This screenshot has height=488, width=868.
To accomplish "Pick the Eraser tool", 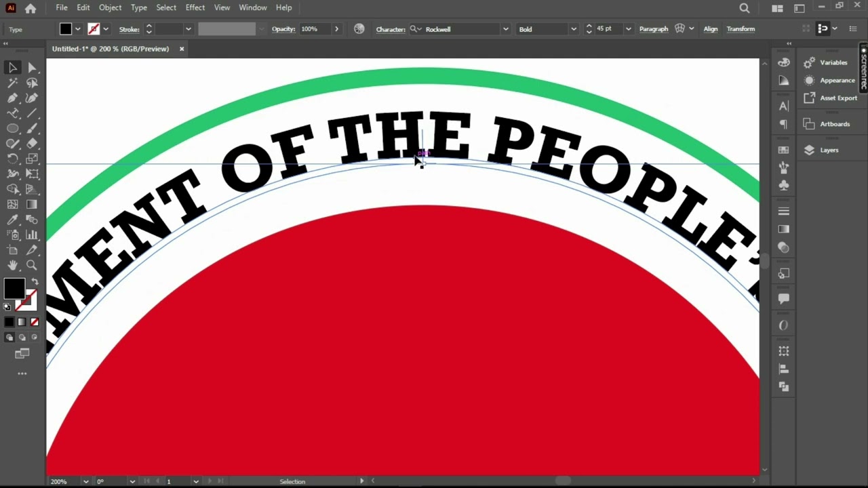I will click(32, 144).
